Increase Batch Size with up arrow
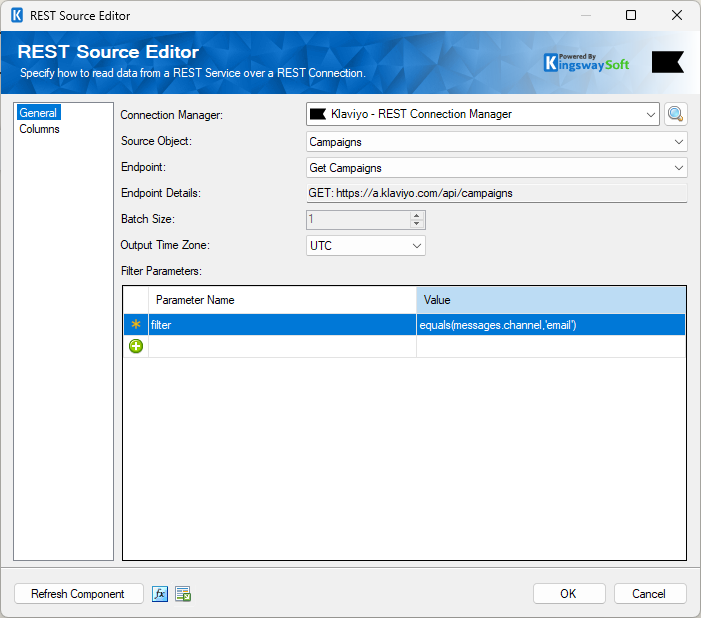Screen dimensions: 701x618 coord(417,215)
